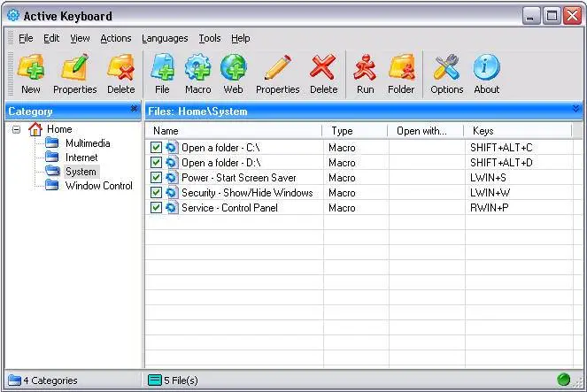Open the Languages menu
Viewport: 587px width, 392px height.
click(165, 38)
